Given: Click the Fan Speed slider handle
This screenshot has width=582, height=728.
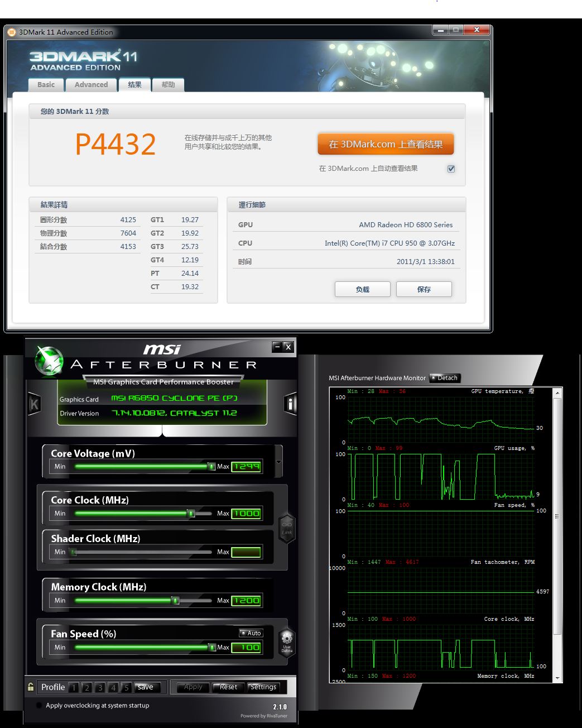Looking at the screenshot, I should [x=212, y=647].
